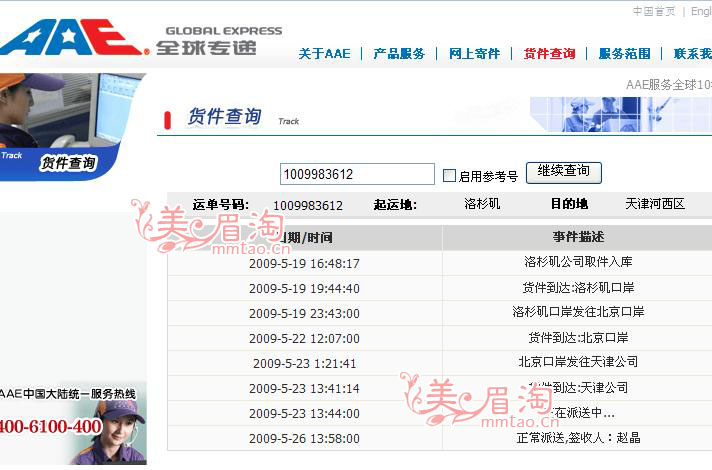
Task: Select the timestamp 2009-5-23 1:21:41
Action: tap(304, 364)
